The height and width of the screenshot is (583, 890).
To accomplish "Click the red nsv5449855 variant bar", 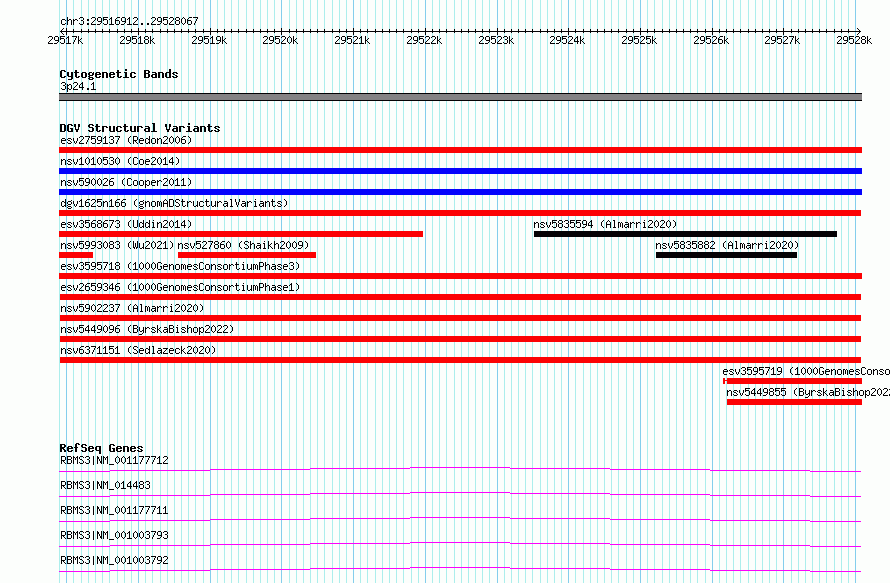I will click(794, 402).
